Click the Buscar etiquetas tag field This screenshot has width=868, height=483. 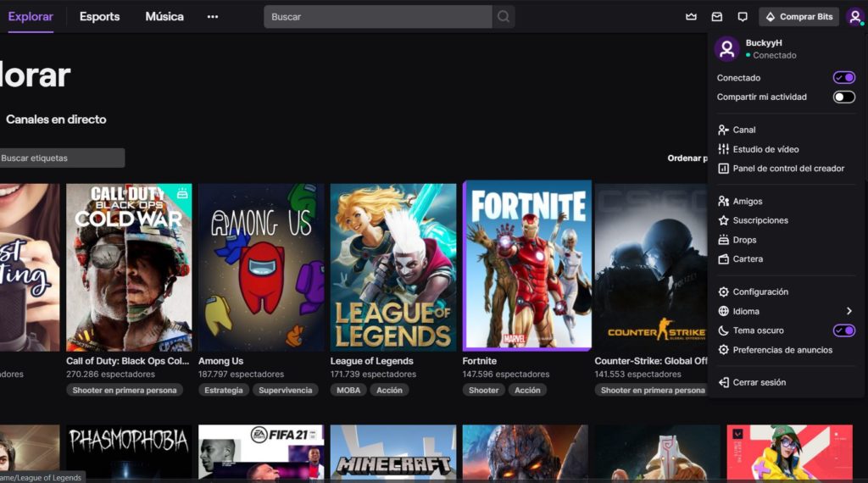(62, 158)
